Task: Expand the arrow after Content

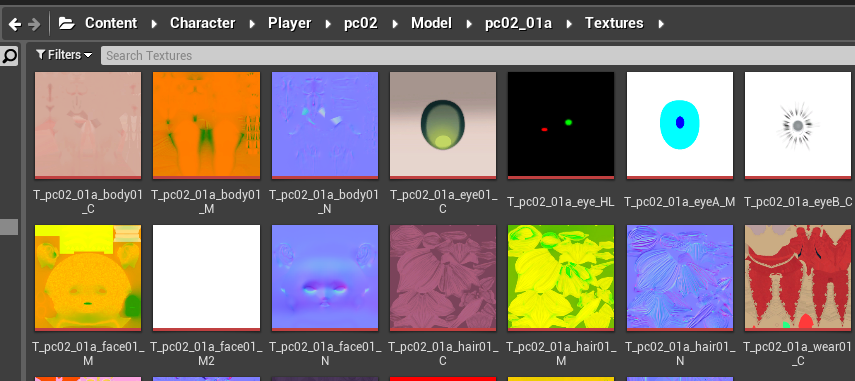Action: pos(154,24)
